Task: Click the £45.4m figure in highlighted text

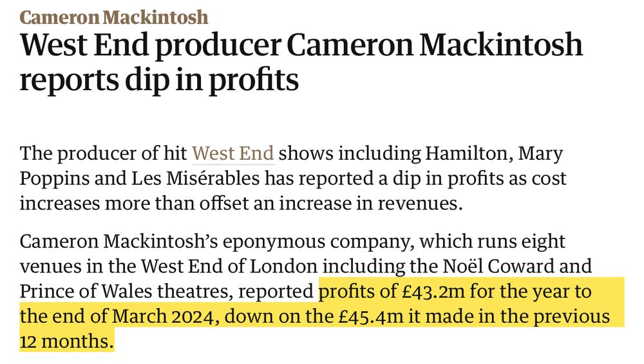Action: coord(372,316)
